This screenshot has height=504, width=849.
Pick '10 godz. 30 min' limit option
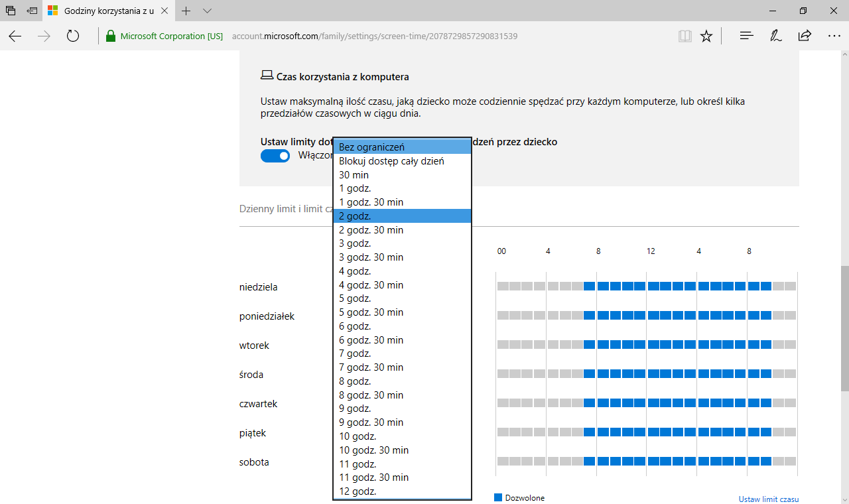pyautogui.click(x=402, y=450)
